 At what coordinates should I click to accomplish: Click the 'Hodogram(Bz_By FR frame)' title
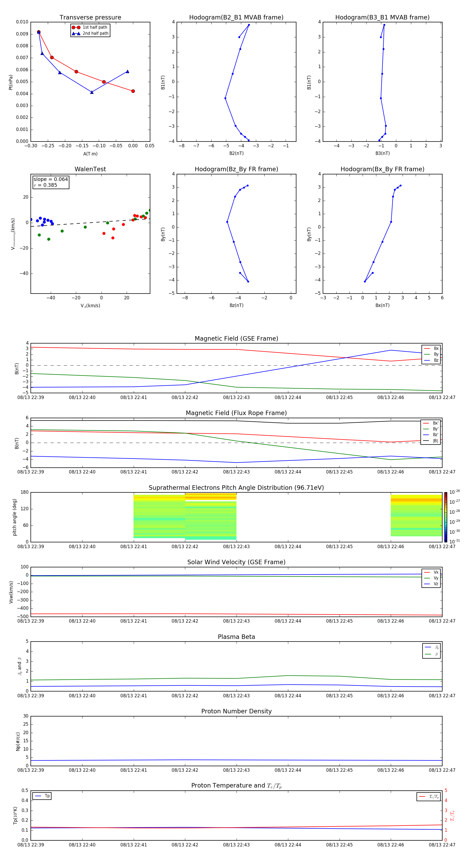point(236,169)
